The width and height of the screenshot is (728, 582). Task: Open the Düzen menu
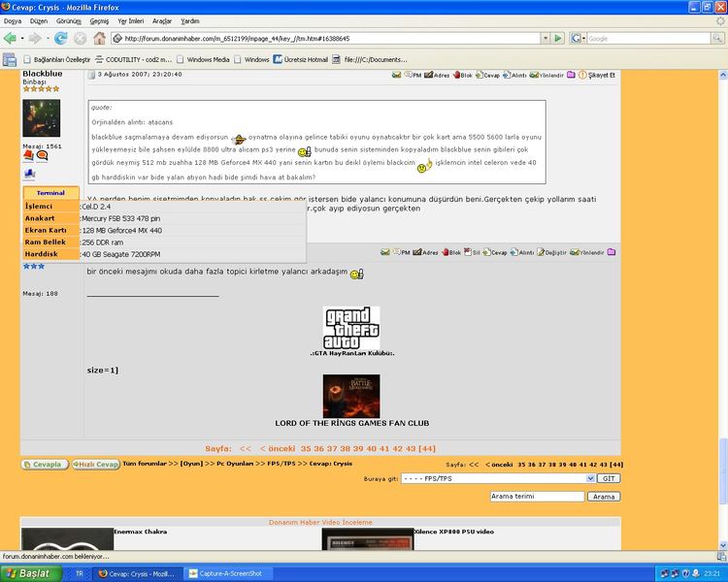click(x=39, y=21)
